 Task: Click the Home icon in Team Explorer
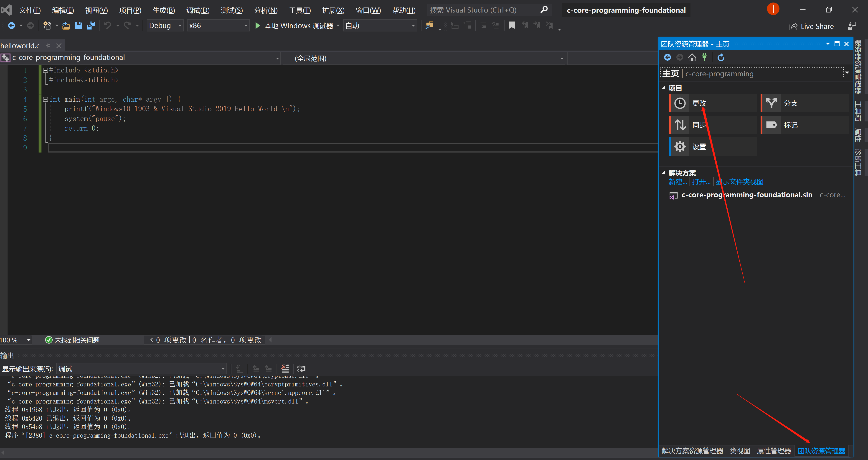[x=692, y=58]
